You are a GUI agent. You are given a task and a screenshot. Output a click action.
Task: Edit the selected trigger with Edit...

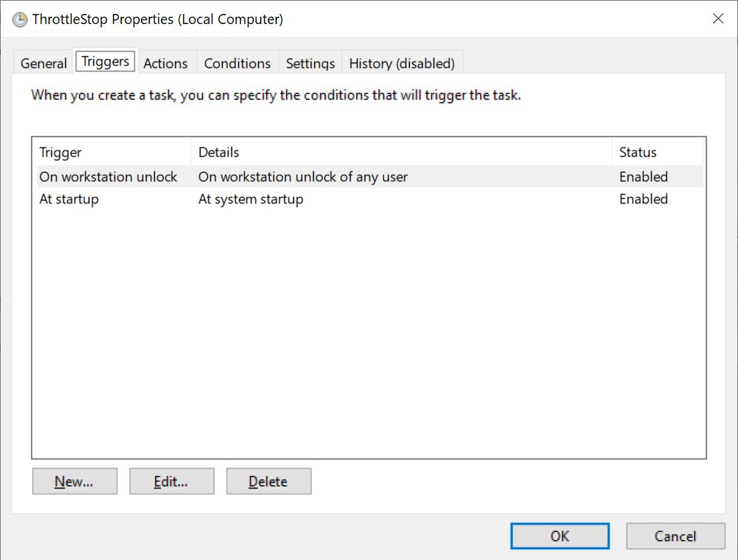pyautogui.click(x=172, y=481)
